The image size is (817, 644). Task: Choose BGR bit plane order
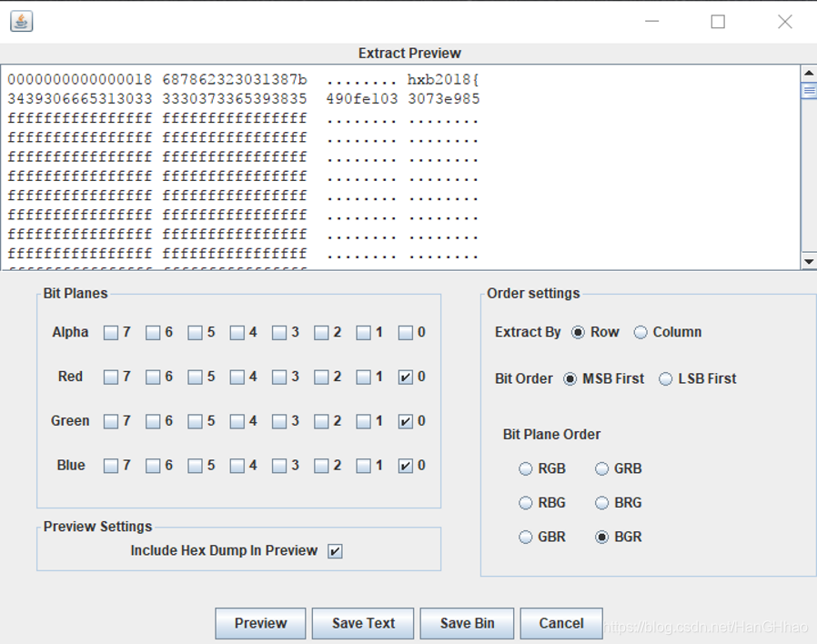pos(601,538)
